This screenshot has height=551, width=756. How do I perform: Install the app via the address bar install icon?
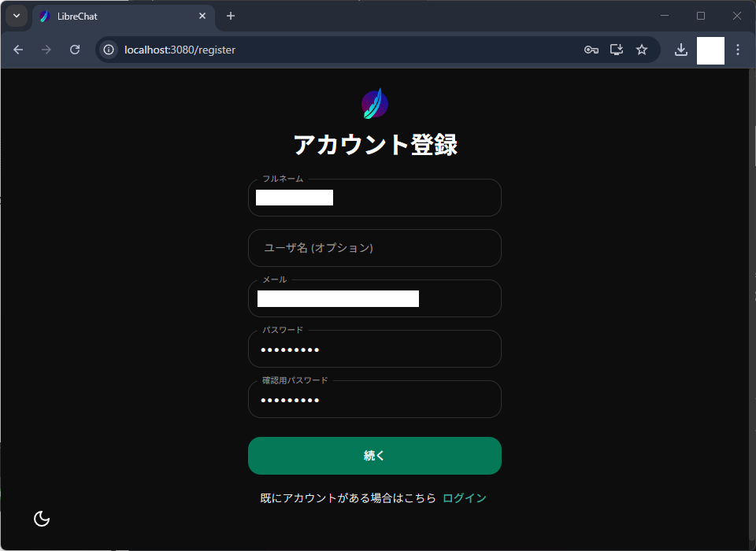click(617, 50)
